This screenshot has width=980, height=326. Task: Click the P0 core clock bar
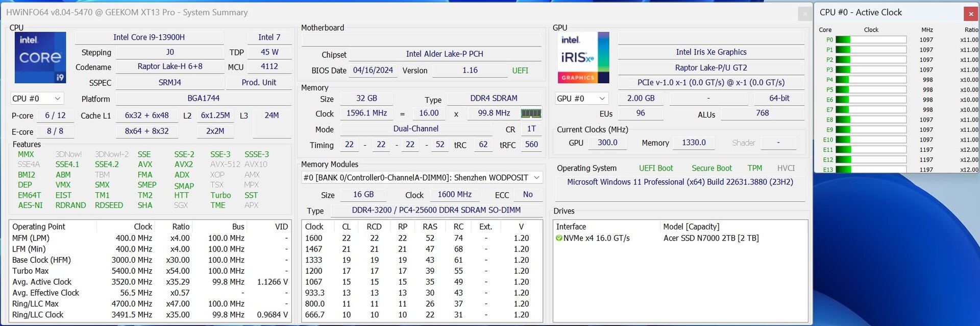tap(871, 40)
